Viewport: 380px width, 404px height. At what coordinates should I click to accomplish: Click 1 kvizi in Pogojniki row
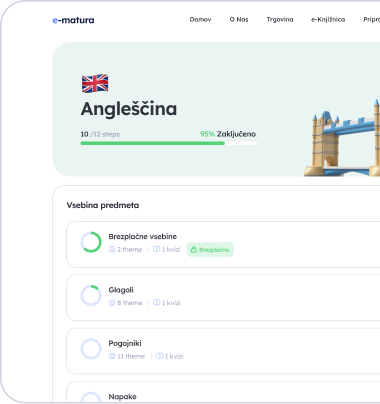pyautogui.click(x=174, y=356)
